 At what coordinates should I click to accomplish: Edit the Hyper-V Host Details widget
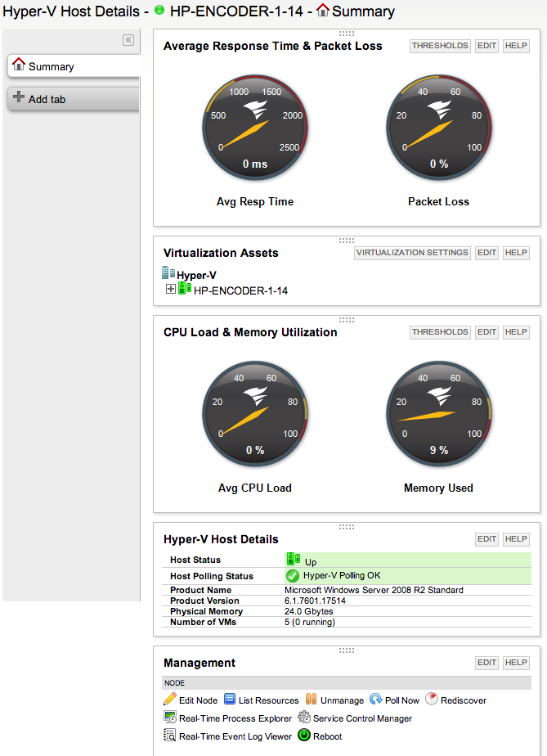point(486,539)
